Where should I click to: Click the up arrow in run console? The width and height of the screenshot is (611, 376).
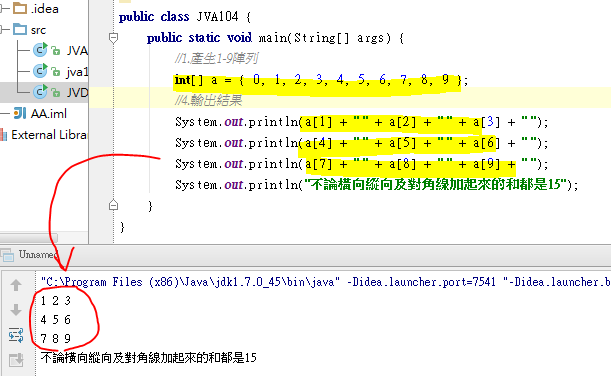coord(16,285)
